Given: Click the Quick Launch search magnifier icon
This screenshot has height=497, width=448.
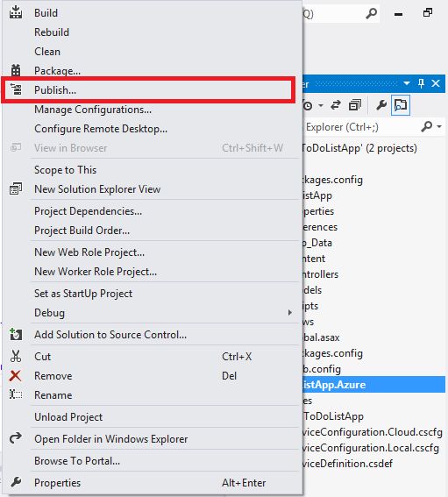Looking at the screenshot, I should pos(371,14).
